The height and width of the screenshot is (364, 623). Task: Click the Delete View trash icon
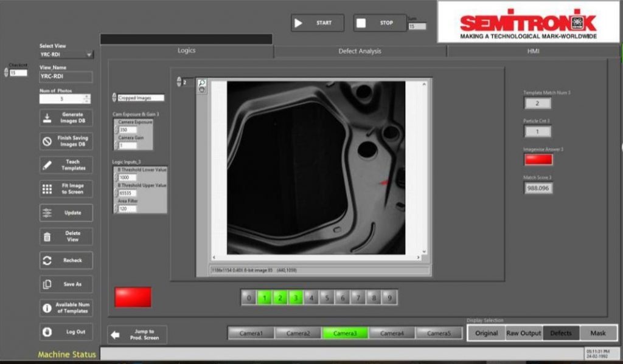pos(47,236)
